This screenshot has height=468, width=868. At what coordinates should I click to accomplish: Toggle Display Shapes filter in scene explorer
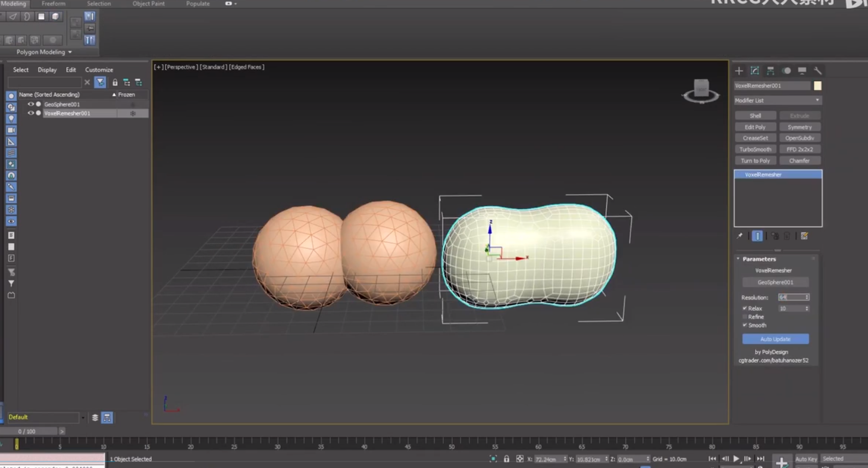11,107
